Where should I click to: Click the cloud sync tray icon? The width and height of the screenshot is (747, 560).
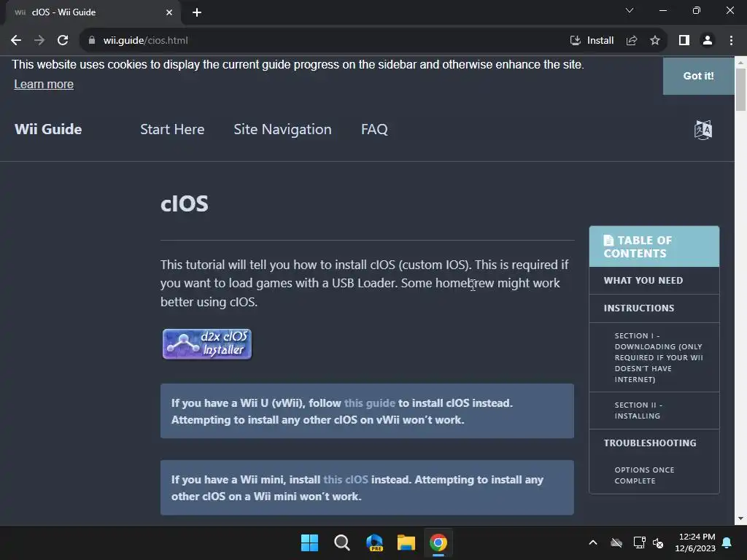[x=616, y=542]
